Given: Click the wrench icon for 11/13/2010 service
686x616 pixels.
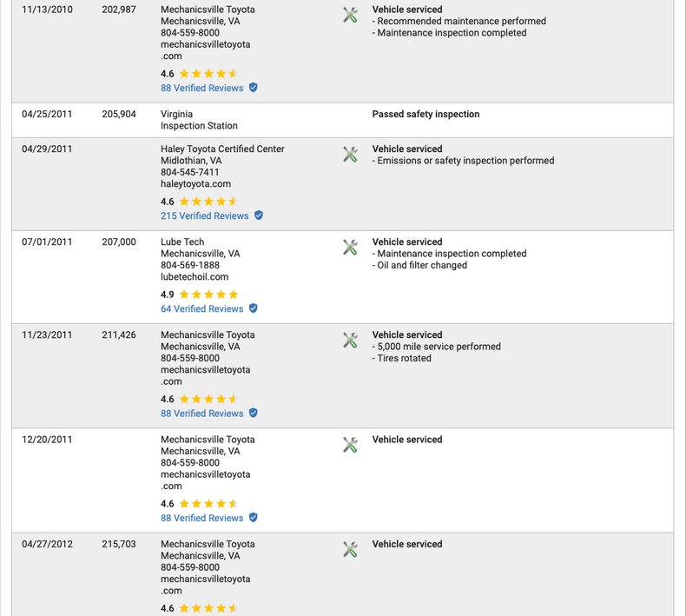Looking at the screenshot, I should point(350,15).
